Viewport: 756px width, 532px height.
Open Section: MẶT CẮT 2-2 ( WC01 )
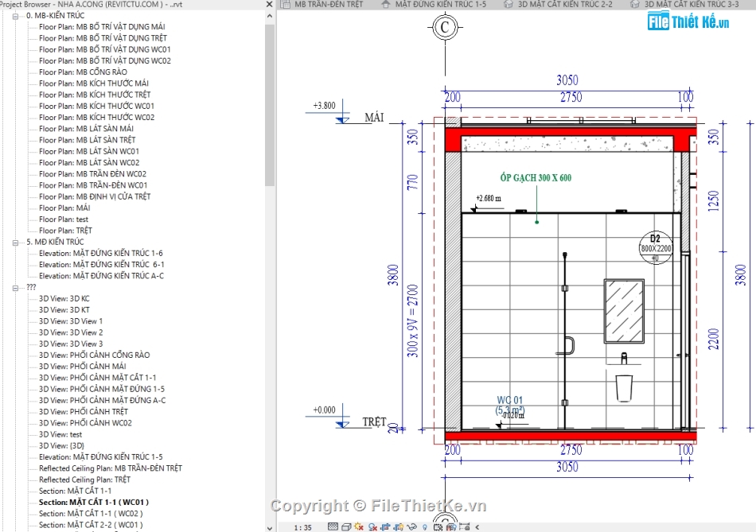point(91,526)
